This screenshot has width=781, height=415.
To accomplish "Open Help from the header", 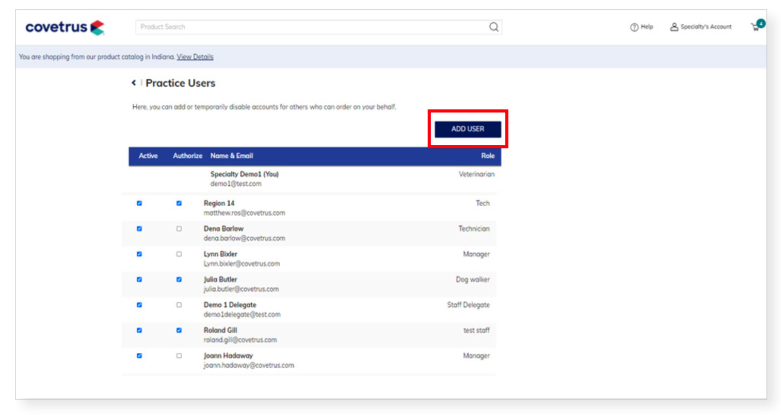I will (x=642, y=27).
